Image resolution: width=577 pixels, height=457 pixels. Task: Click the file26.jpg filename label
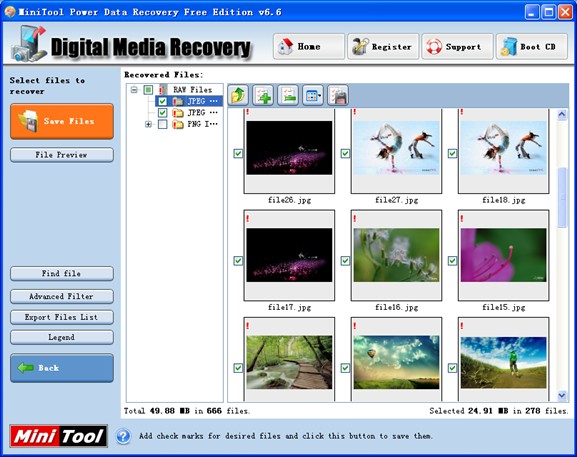pos(289,200)
